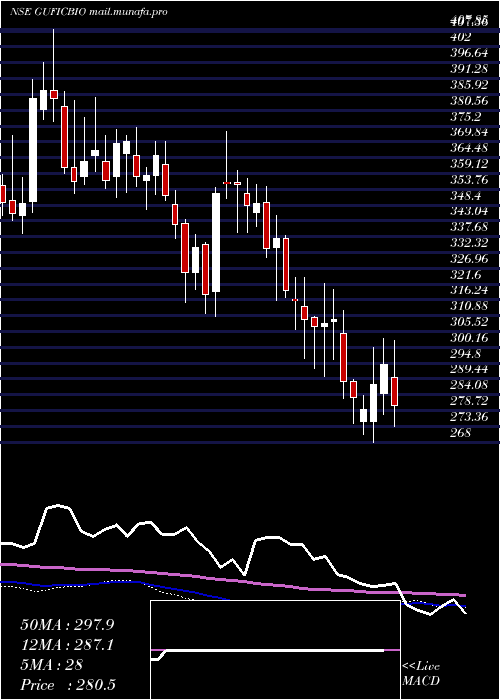Click the Price : 280.5 readout

pos(68,684)
